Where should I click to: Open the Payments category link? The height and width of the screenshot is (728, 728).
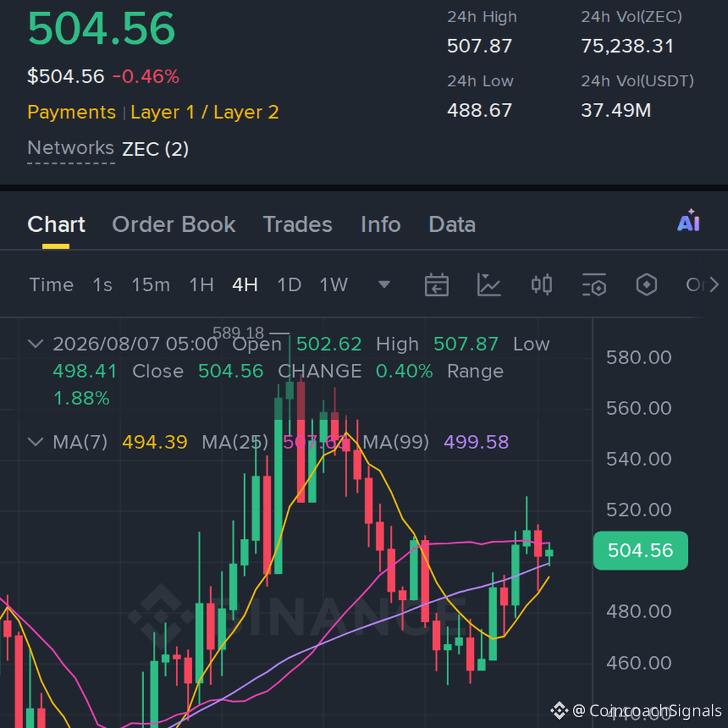click(x=71, y=113)
